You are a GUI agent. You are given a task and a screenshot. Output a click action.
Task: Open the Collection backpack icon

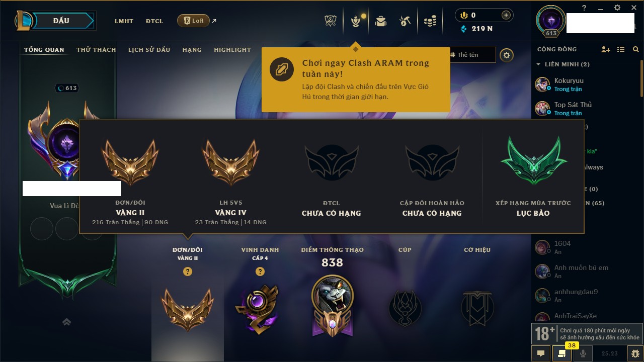click(380, 21)
